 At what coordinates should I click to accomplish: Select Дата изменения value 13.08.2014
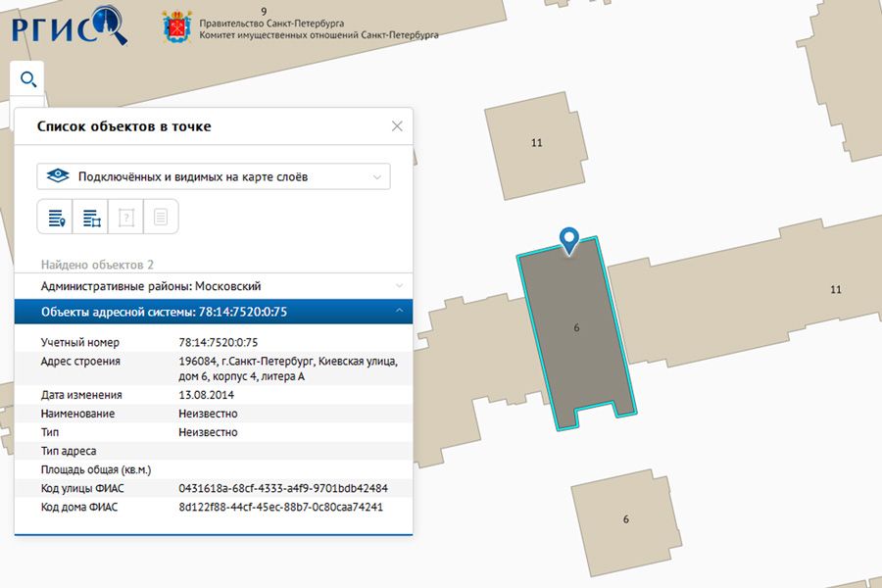point(207,395)
